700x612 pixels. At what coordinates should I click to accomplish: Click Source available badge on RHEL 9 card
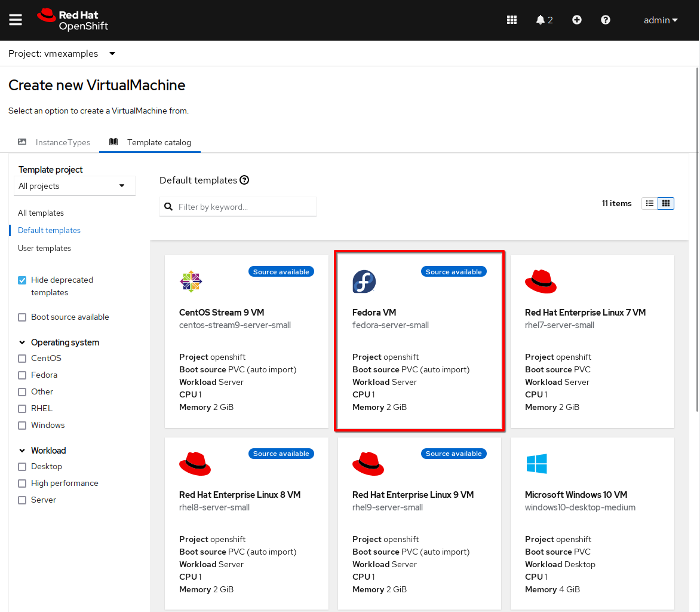[x=453, y=454]
